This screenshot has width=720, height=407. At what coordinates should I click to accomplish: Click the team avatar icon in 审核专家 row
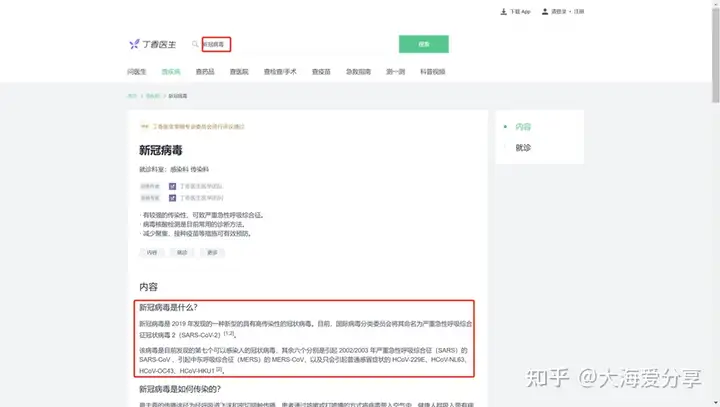[172, 198]
